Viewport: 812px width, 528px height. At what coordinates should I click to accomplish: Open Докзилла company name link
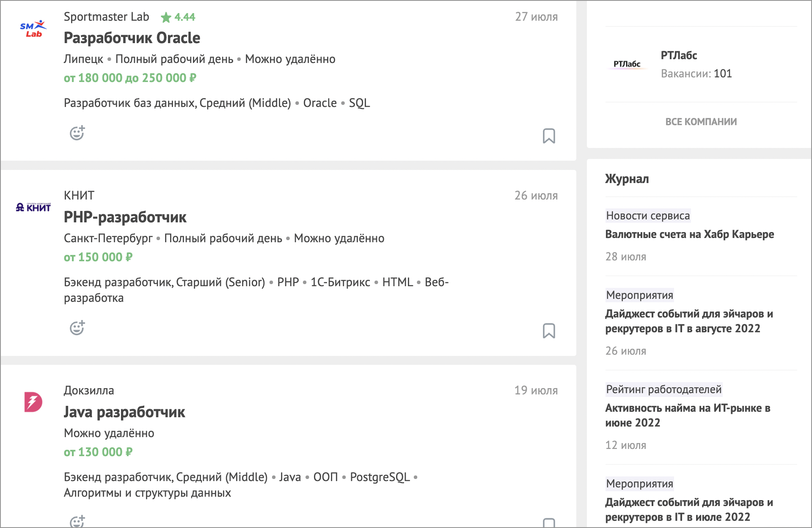pos(89,391)
